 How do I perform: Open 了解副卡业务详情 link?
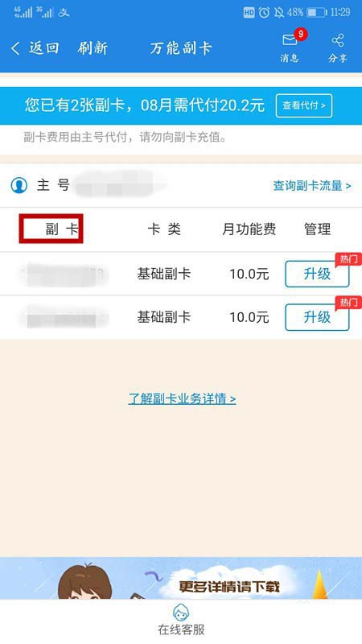[183, 398]
